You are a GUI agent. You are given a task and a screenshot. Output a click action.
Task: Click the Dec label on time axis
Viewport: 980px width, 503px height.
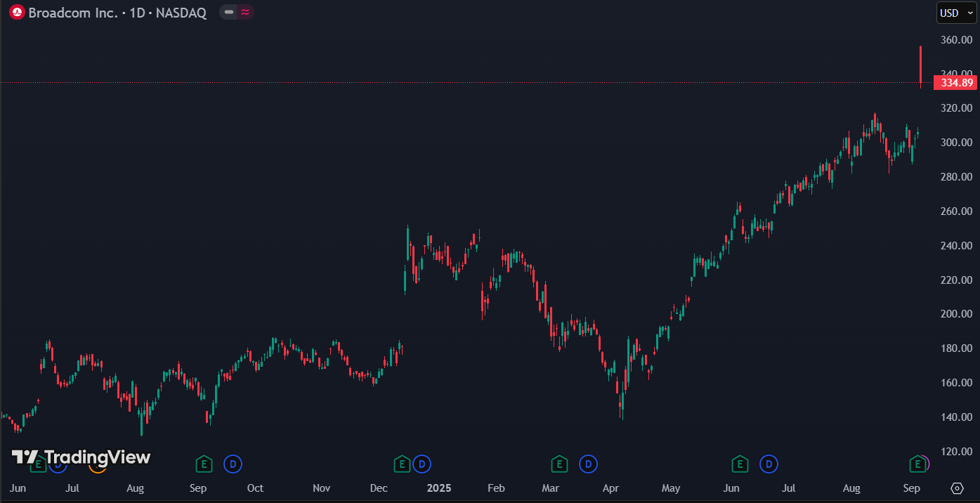(379, 488)
